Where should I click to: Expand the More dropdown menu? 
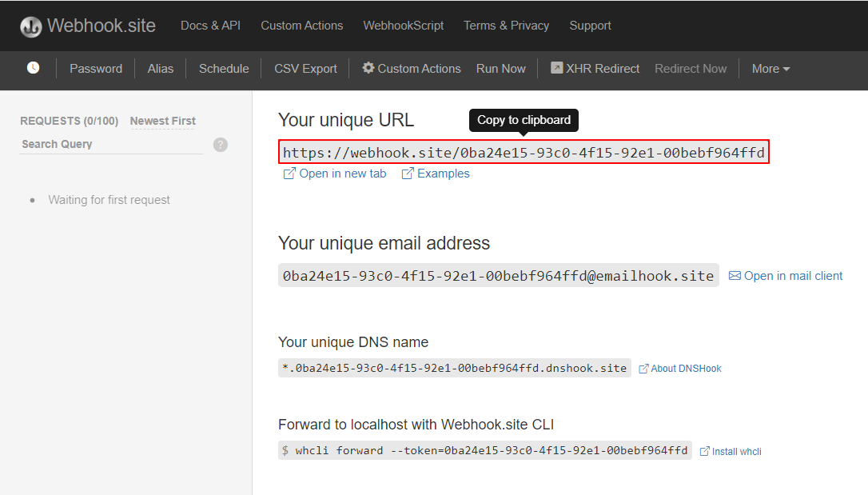(770, 69)
